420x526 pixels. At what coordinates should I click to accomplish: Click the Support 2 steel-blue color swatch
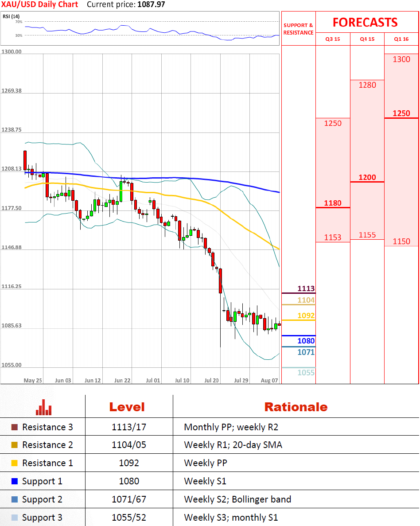point(15,499)
